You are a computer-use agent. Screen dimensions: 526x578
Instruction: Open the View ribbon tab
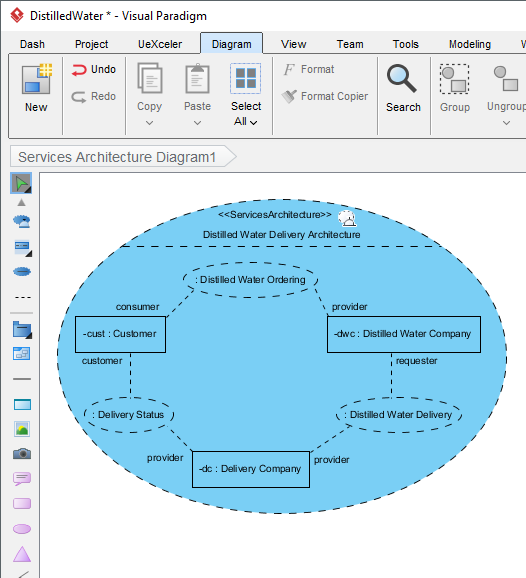293,44
